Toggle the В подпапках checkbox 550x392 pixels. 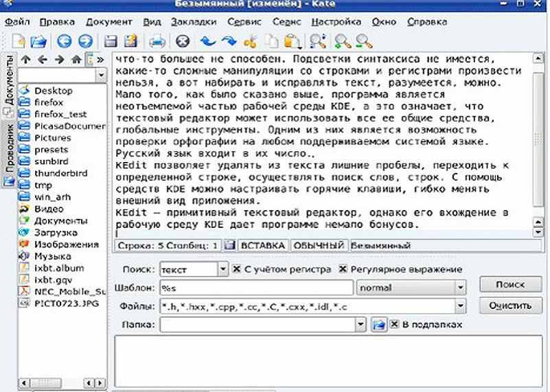tap(394, 324)
